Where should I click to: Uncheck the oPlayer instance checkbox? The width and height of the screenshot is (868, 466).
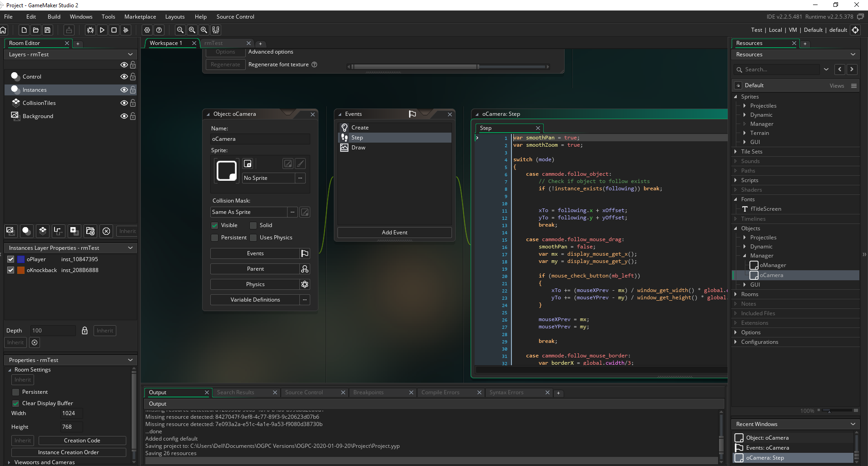[x=11, y=259]
